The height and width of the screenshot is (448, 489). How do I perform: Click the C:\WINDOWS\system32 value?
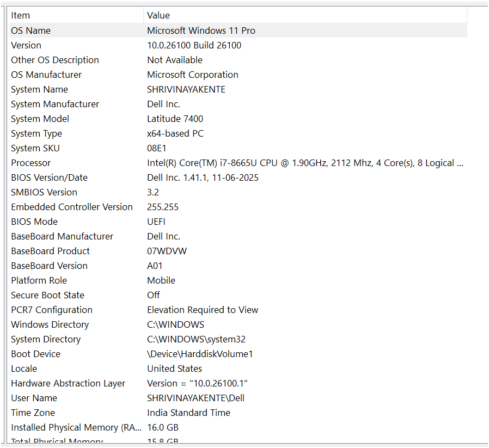tap(196, 339)
